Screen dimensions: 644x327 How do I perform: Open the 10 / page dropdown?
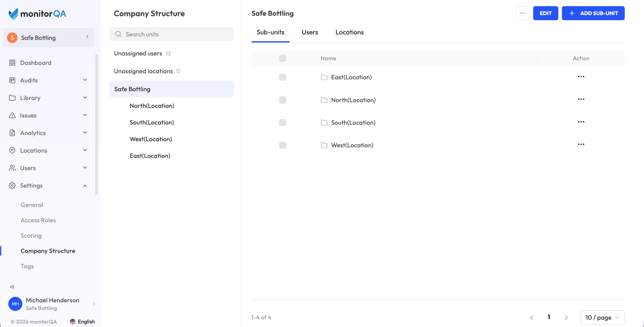click(602, 318)
